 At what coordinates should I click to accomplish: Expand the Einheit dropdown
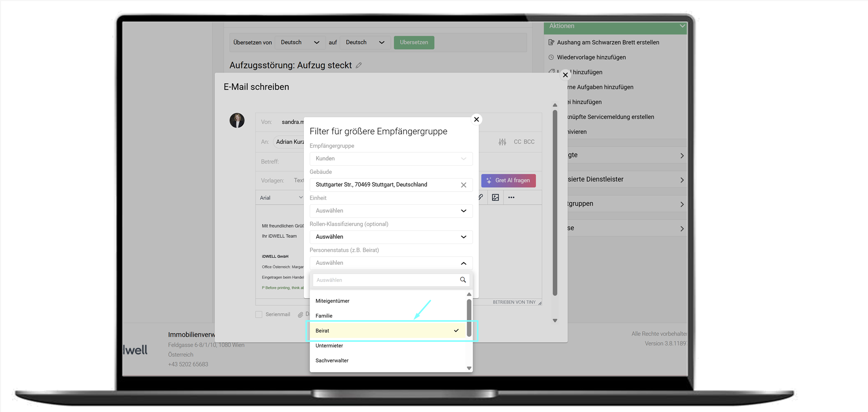[390, 211]
